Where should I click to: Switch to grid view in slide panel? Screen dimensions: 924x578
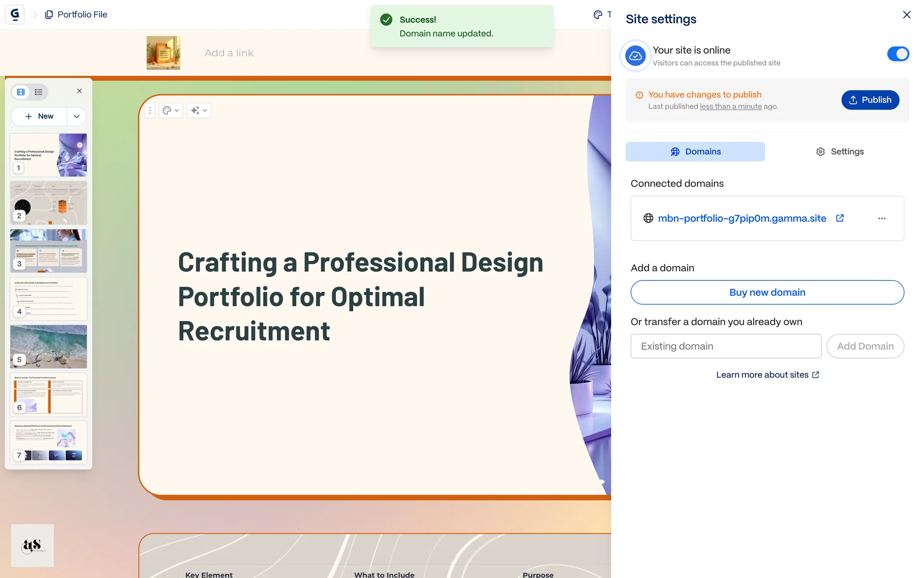21,92
